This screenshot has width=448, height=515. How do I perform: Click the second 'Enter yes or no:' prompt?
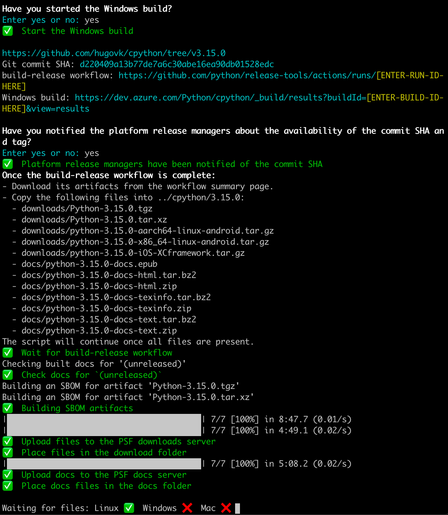[41, 153]
